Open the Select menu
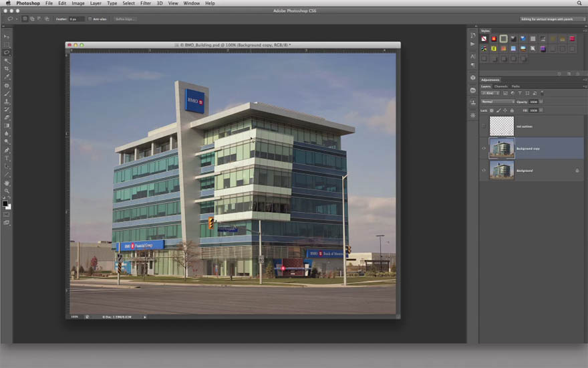This screenshot has width=588, height=368. 128,3
